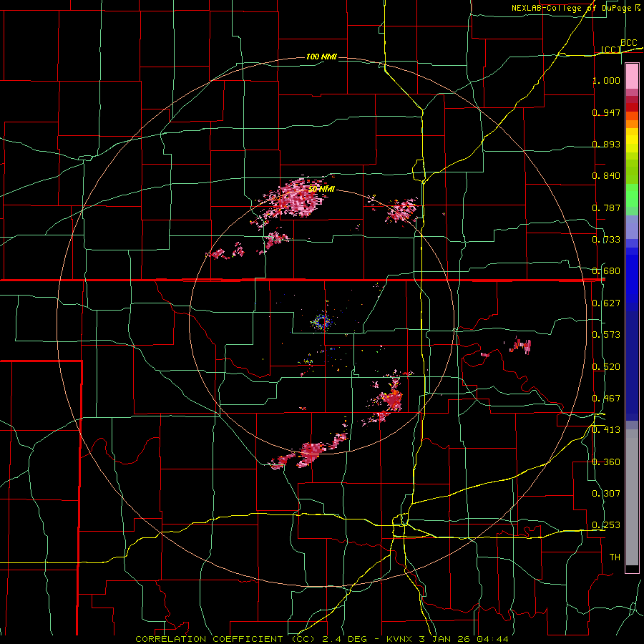The height and width of the screenshot is (644, 644).
Task: Pick the light pink color bar segment
Action: [632, 77]
